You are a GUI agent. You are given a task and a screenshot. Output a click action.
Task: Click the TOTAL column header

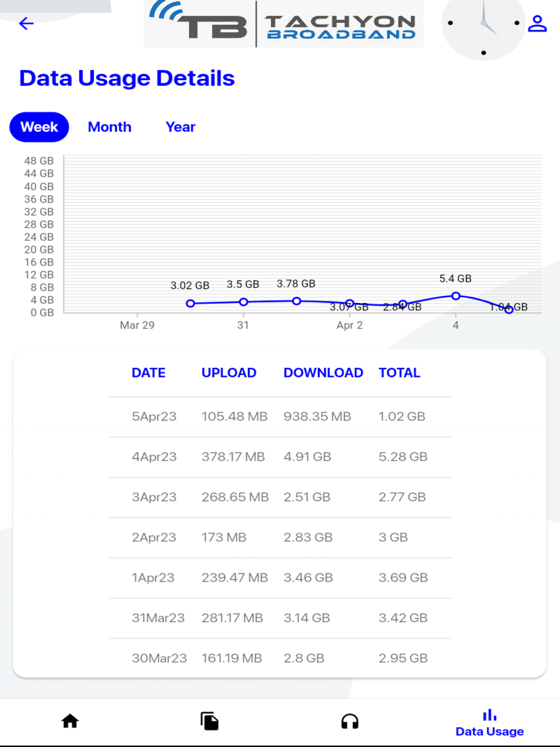point(399,373)
